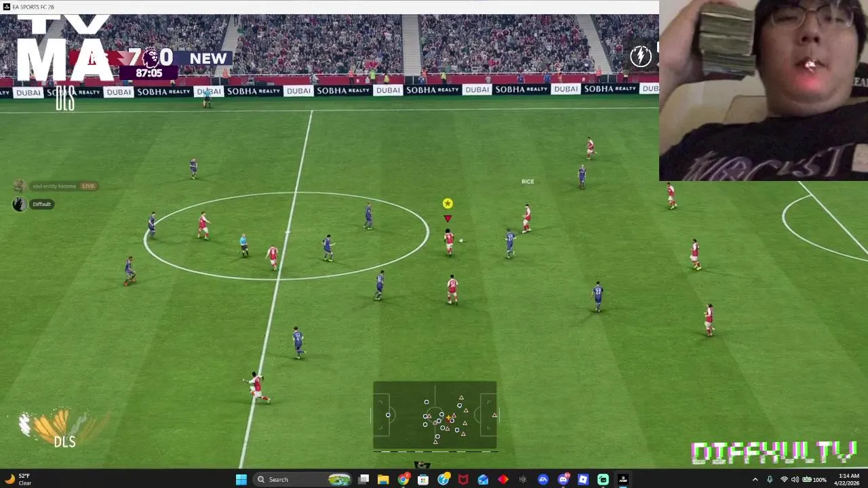This screenshot has height=488, width=868.
Task: Click the taskbar Search box
Action: tap(303, 479)
